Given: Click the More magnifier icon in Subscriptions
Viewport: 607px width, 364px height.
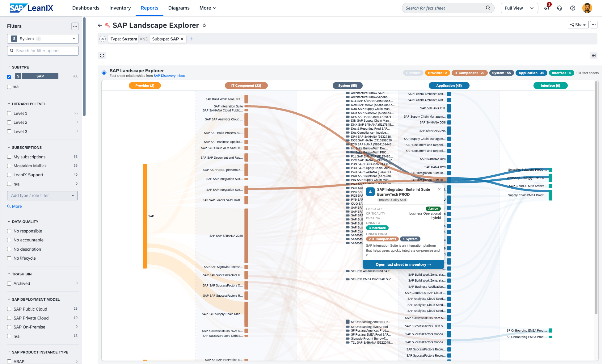Looking at the screenshot, I should [9, 206].
